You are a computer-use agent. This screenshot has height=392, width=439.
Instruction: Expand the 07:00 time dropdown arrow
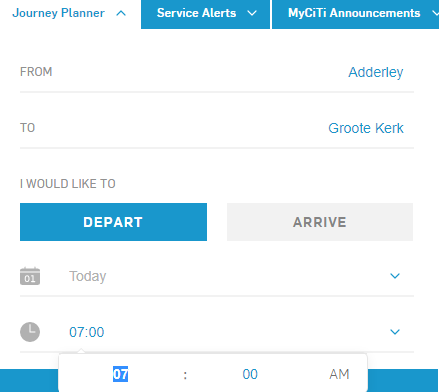point(395,332)
